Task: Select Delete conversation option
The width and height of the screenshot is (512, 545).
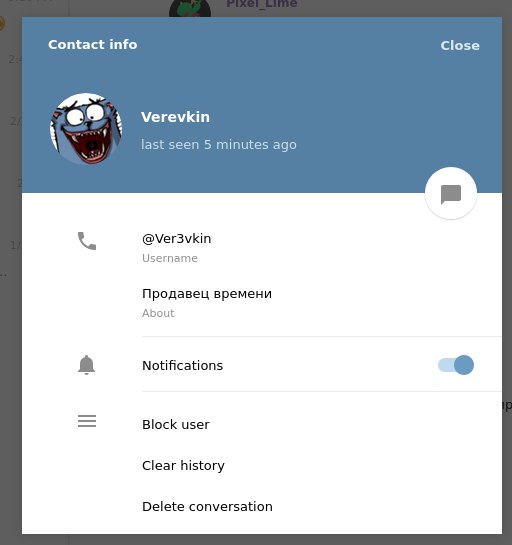Action: 207,506
